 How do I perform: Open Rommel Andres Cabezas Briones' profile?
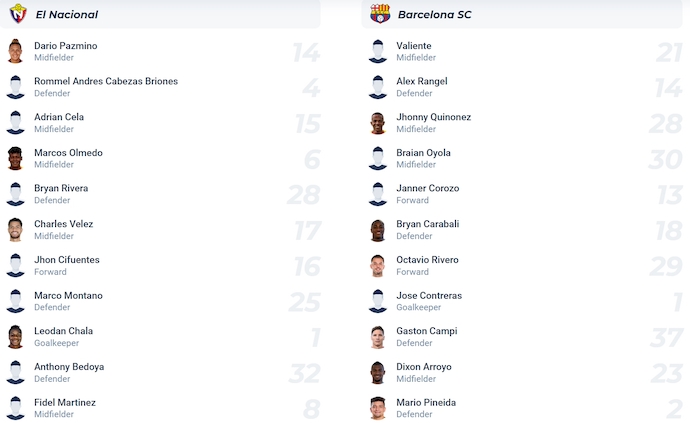coord(106,81)
